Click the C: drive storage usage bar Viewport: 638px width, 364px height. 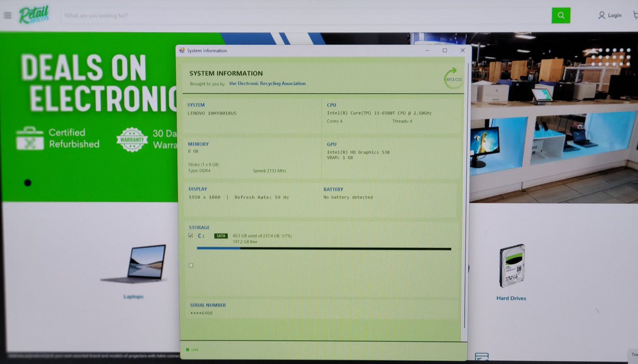324,249
